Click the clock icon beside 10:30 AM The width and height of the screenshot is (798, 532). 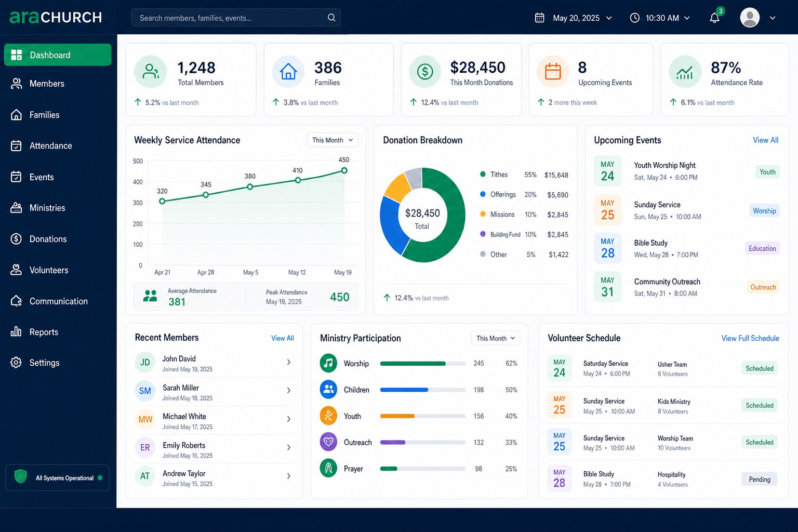coord(634,18)
